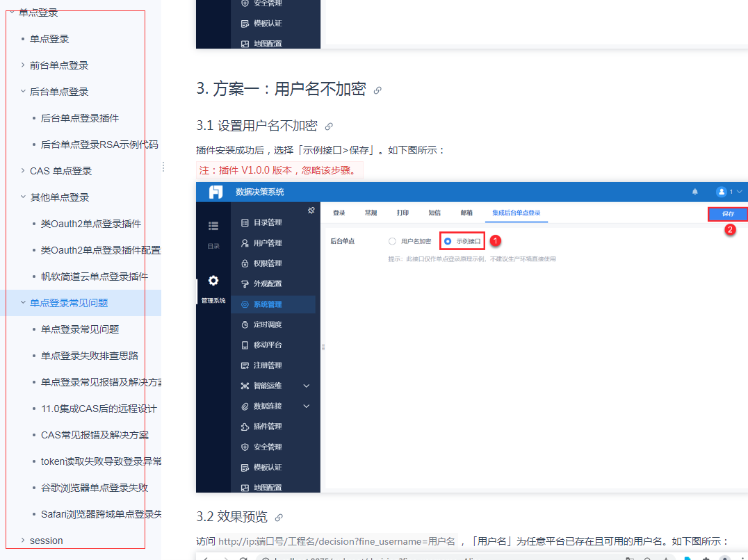Click the 后台单点 field label
Viewport: 748px width, 560px height.
342,241
